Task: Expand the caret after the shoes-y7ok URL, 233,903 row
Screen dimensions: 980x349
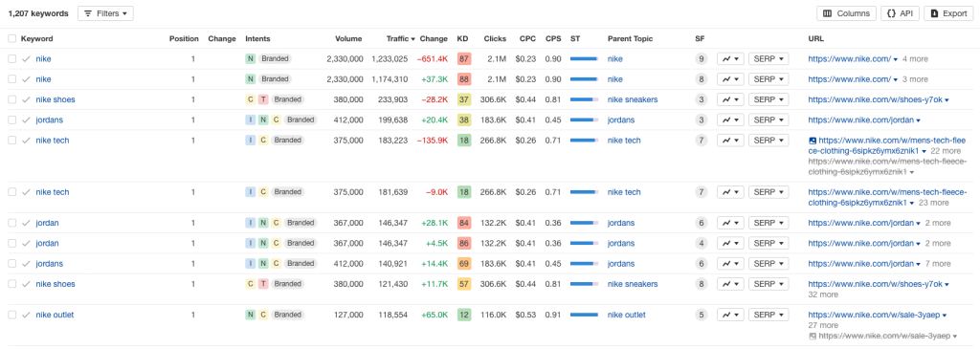Action: 947,100
